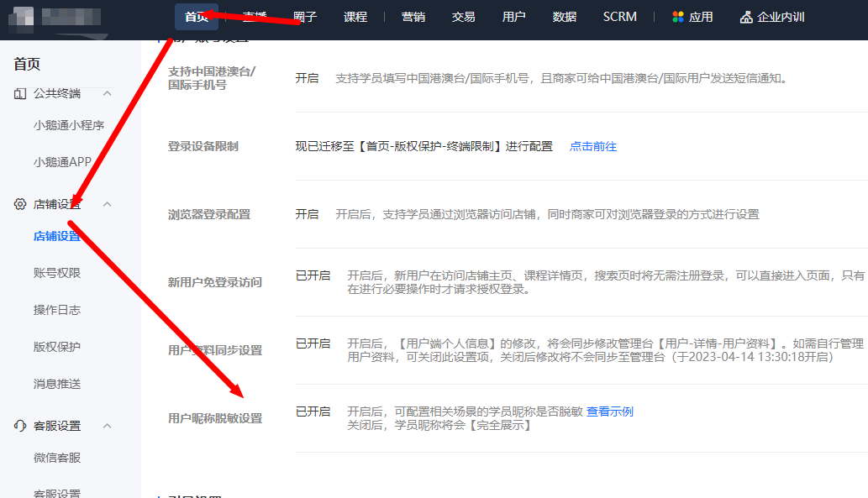Open the 交易 tab
Viewport: 868px width, 498px height.
pos(463,17)
